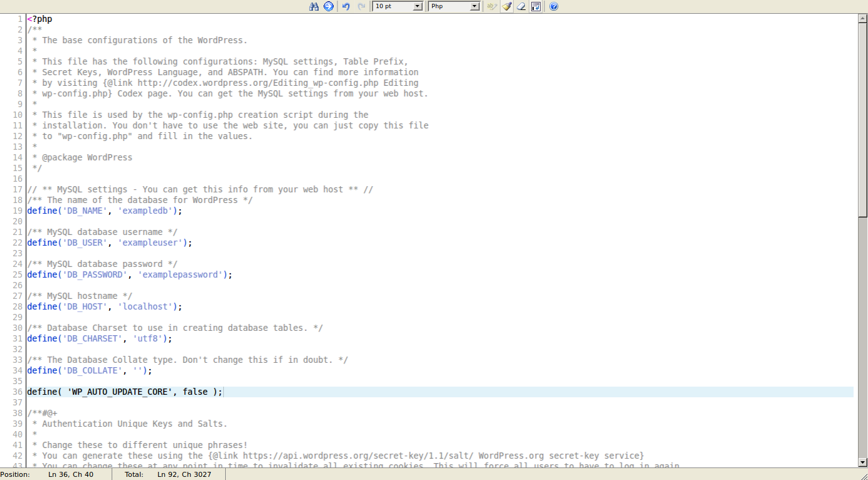This screenshot has width=868, height=480.
Task: Click the syntax highlight brush icon
Action: coord(507,6)
